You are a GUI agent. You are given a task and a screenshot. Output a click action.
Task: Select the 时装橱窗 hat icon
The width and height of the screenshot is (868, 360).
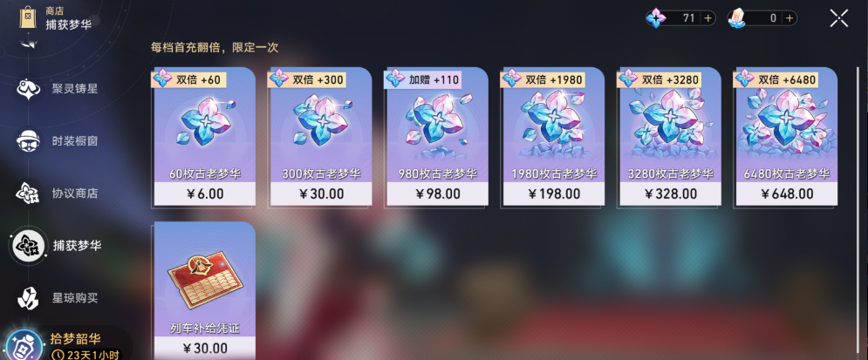28,141
